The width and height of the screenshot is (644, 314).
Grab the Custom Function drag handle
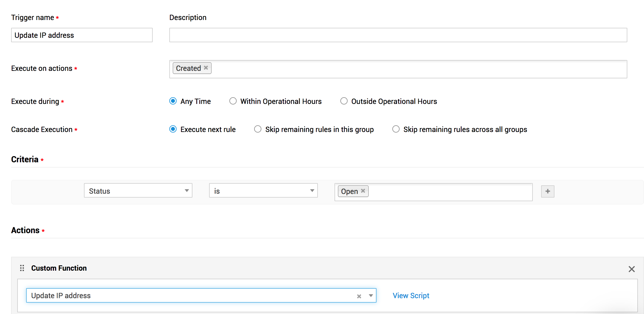(x=22, y=268)
